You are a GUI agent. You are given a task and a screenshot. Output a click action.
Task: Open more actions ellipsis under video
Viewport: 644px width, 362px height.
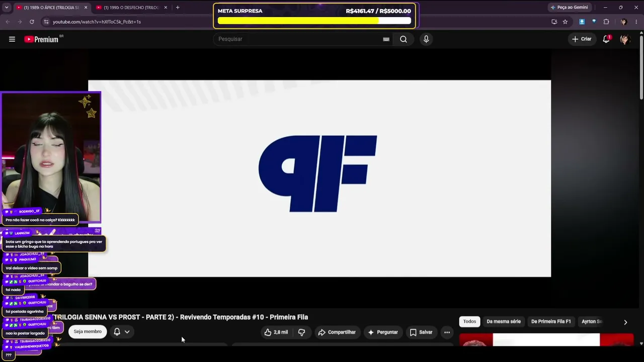point(447,332)
